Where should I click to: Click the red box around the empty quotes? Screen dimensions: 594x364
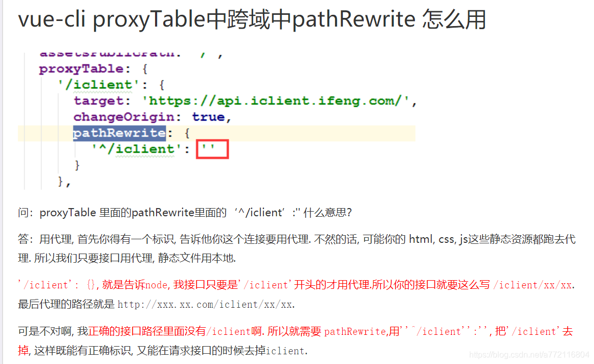tap(212, 149)
